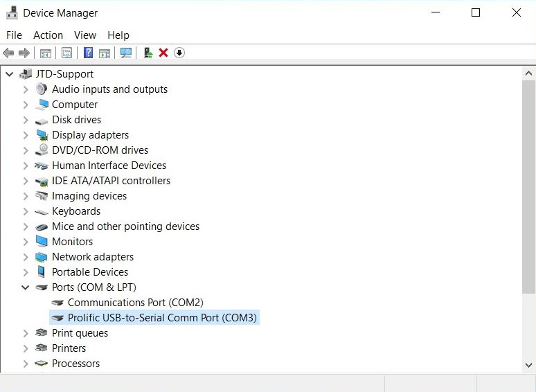Expand Audio inputs and outputs

pos(26,89)
